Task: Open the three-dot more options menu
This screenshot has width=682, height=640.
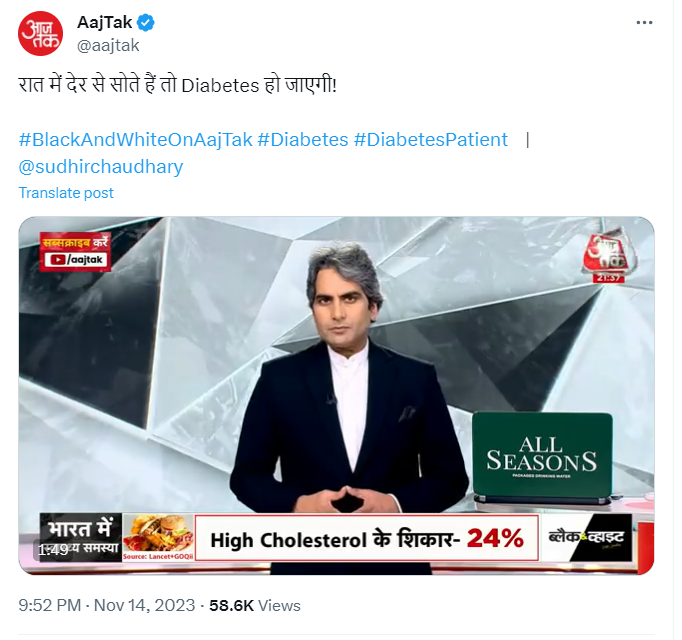Action: pos(647,23)
